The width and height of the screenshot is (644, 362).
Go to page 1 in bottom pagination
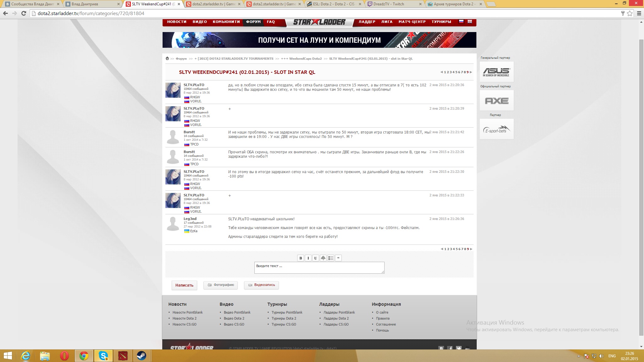click(445, 249)
